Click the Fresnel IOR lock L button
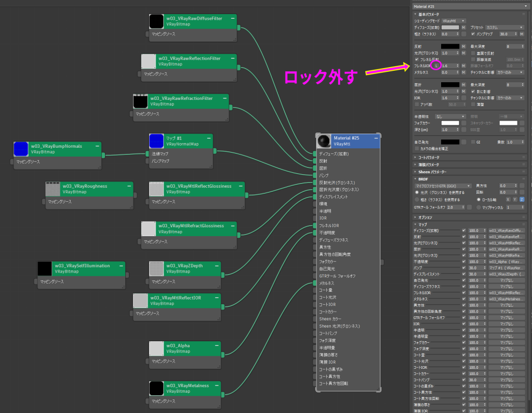The width and height of the screenshot is (532, 413). click(x=437, y=66)
